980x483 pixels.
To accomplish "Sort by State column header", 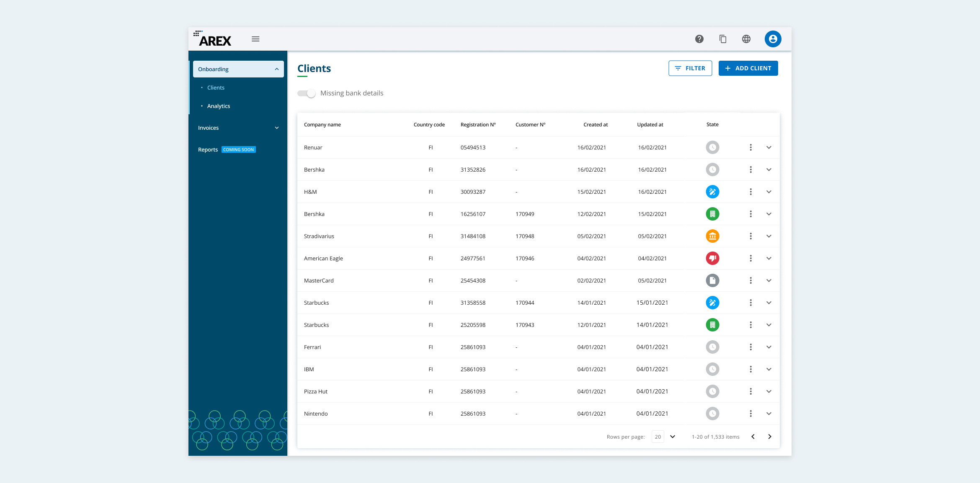I will 712,124.
